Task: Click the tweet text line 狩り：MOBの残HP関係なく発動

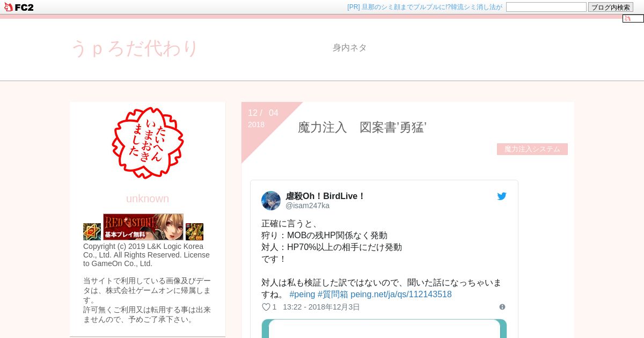Action: click(x=324, y=236)
